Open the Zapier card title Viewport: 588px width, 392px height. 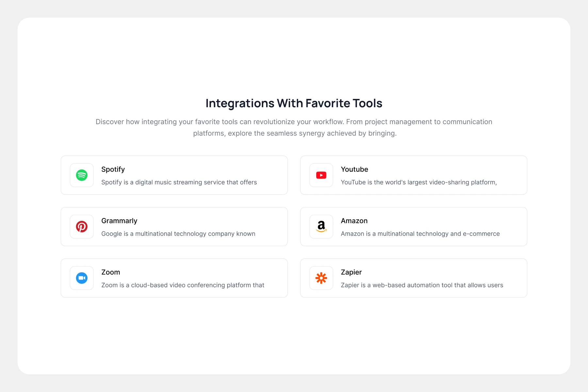[351, 272]
